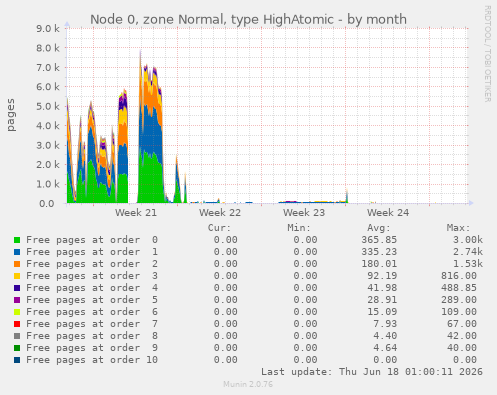Image resolution: width=497 pixels, height=395 pixels.
Task: Select the 'Free pages at order 2' label
Action: point(92,264)
